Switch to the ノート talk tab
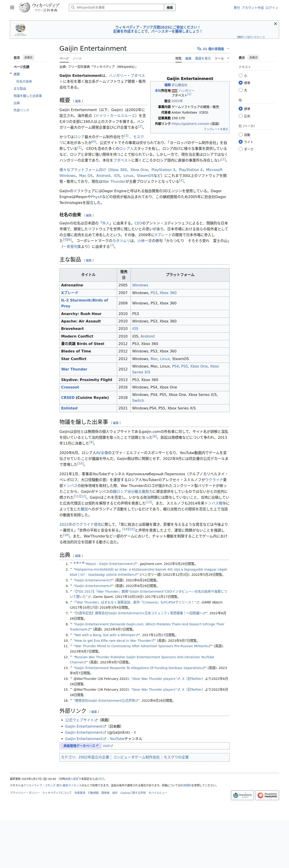Viewport: 289px width, 868px height. tap(77, 58)
